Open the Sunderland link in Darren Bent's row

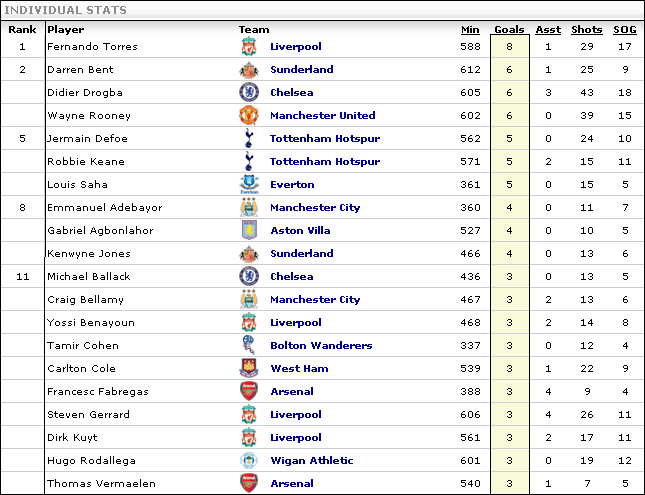pos(302,70)
